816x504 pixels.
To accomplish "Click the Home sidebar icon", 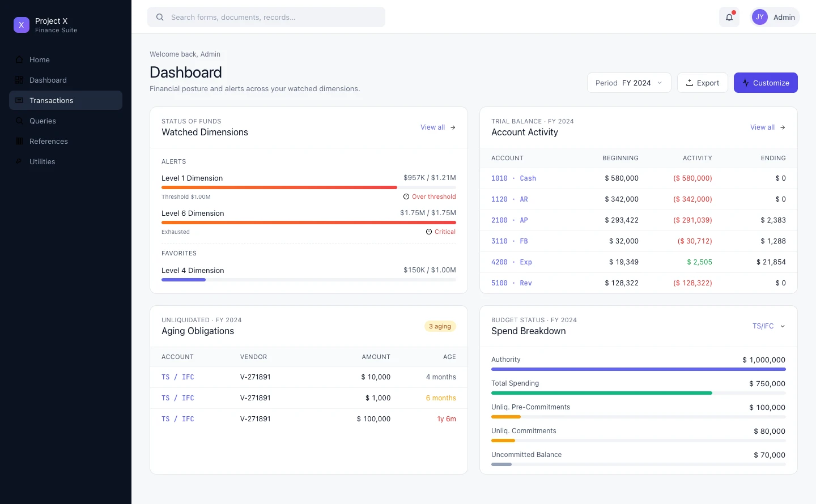I will (19, 59).
